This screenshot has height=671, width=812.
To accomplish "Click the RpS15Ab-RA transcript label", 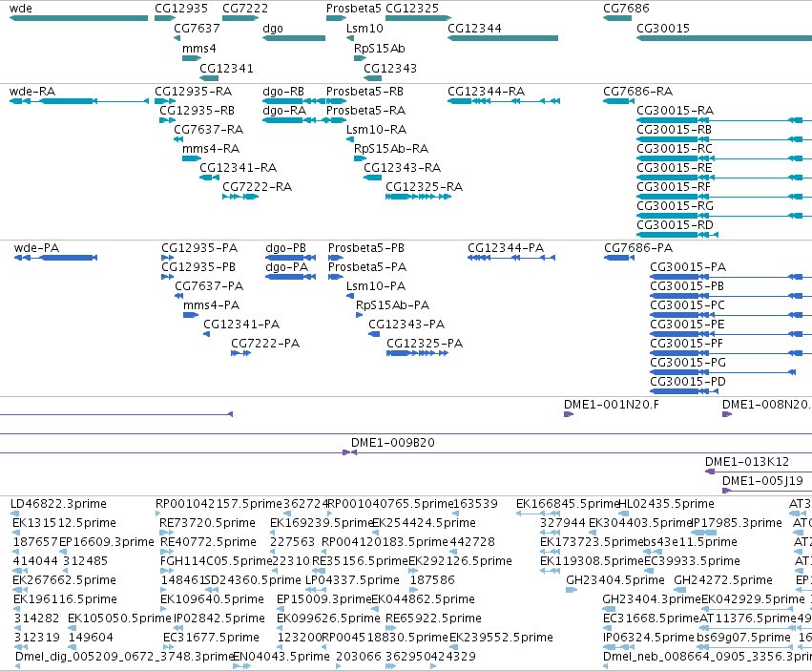I will point(391,149).
